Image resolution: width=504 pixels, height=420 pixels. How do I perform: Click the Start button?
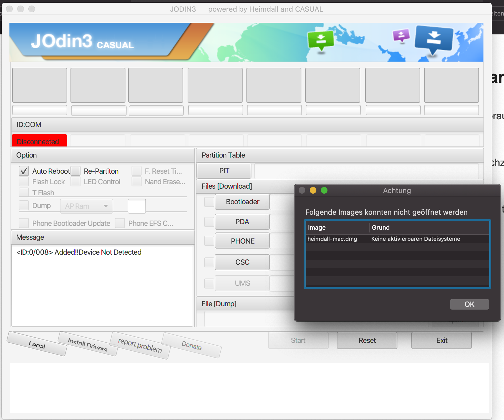coord(298,340)
